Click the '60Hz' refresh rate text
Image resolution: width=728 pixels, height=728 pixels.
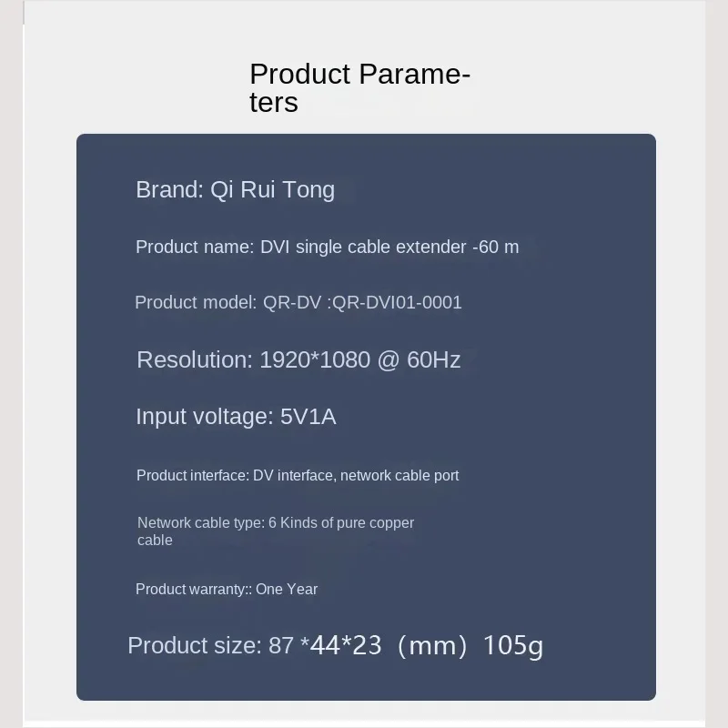click(x=434, y=359)
